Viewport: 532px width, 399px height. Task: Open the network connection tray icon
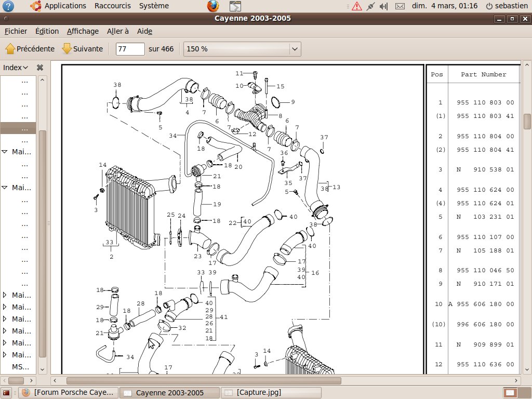tap(370, 6)
